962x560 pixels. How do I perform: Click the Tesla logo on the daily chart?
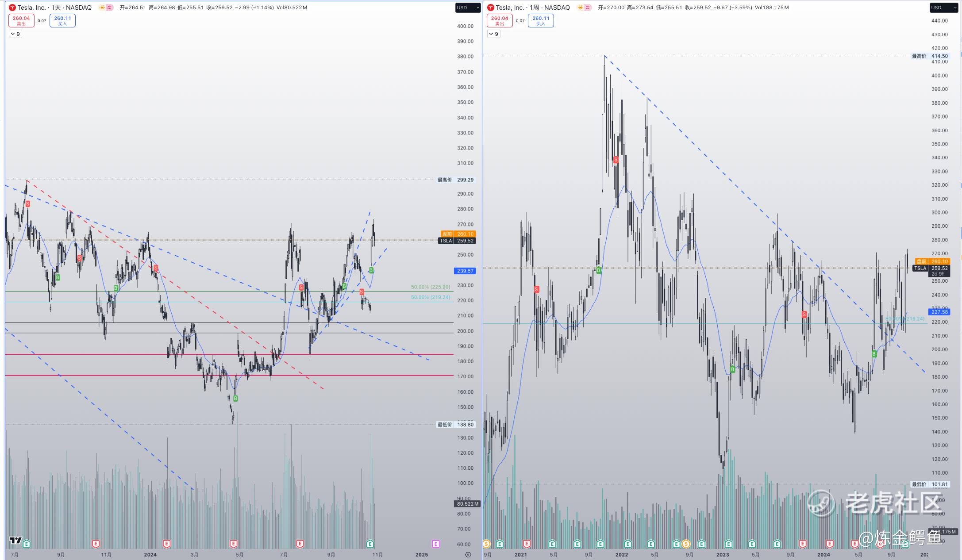pos(12,8)
